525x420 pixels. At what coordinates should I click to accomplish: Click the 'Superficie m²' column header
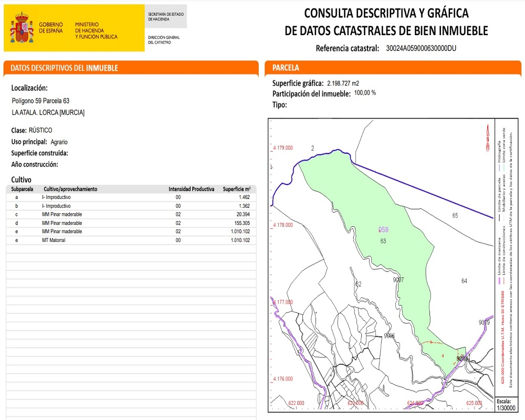[236, 189]
